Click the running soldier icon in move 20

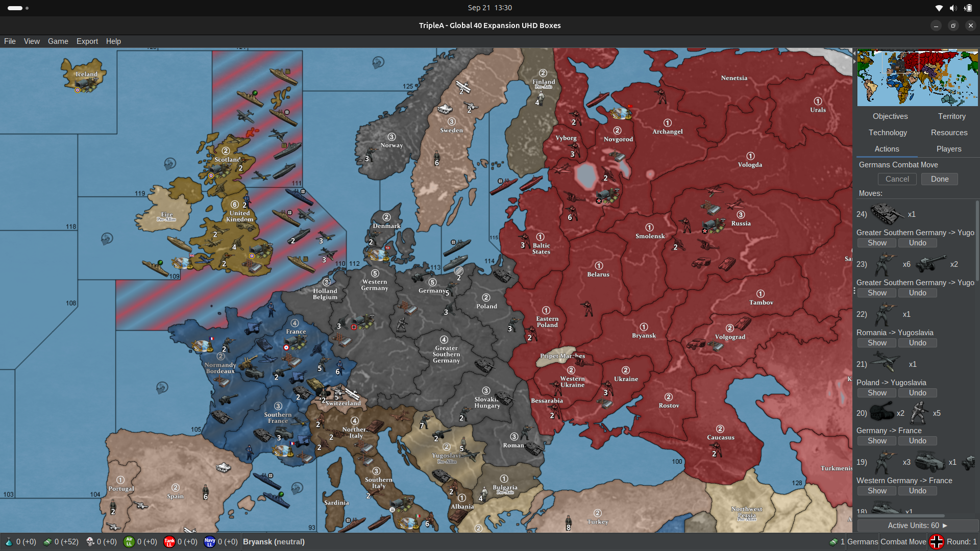[x=919, y=413]
